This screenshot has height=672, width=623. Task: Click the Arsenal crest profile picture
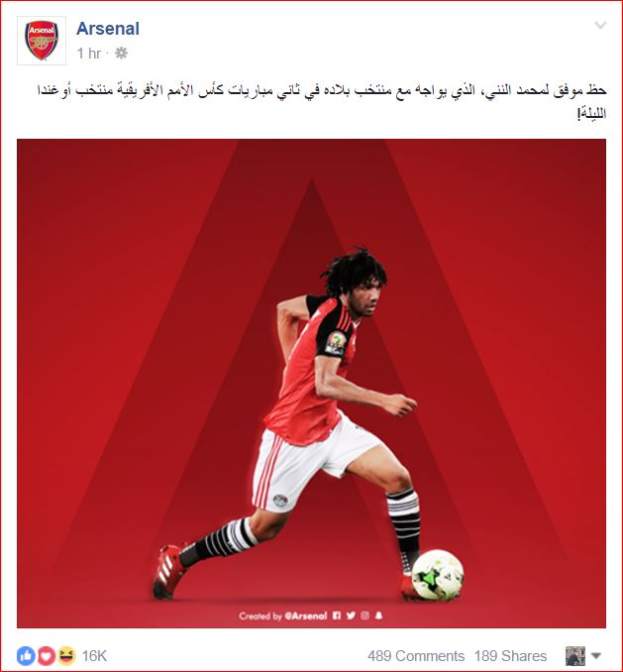point(42,41)
